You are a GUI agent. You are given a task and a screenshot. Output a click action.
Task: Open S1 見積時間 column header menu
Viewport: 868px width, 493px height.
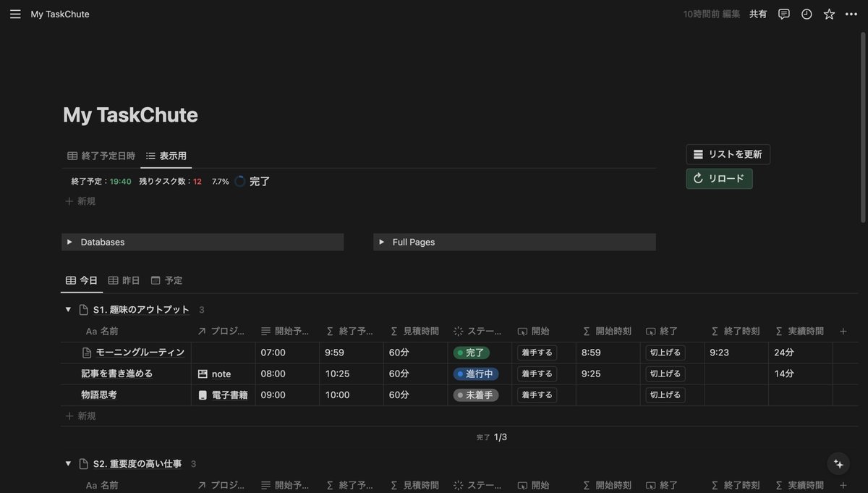click(x=415, y=332)
